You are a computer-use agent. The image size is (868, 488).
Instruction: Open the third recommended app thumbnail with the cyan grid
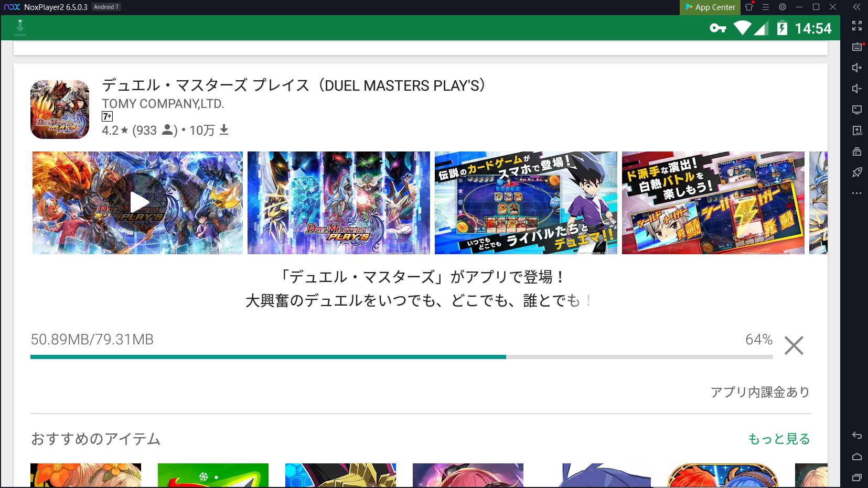[x=340, y=475]
